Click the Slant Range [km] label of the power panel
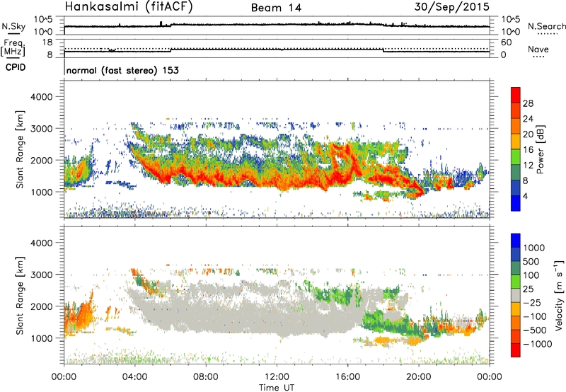This screenshot has height=392, width=566. click(x=20, y=149)
